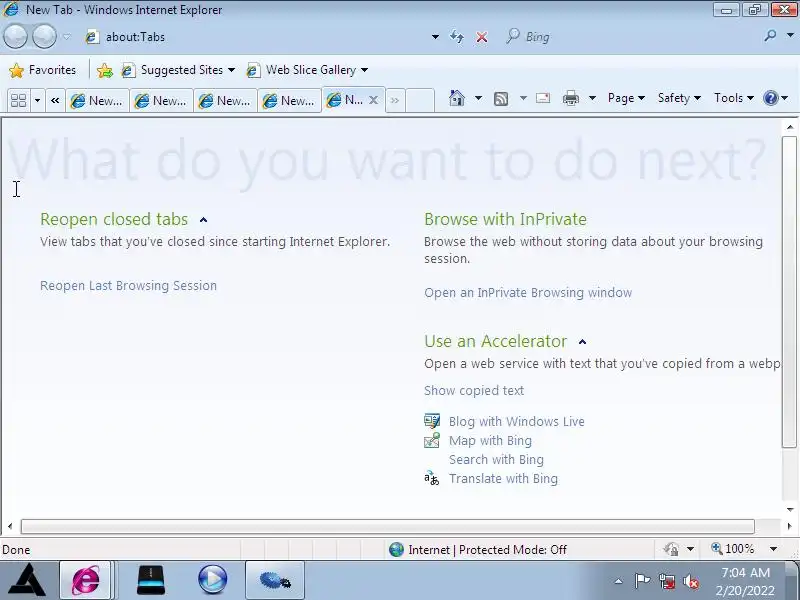Click the Forward navigation button
Viewport: 800px width, 600px height.
tap(44, 37)
